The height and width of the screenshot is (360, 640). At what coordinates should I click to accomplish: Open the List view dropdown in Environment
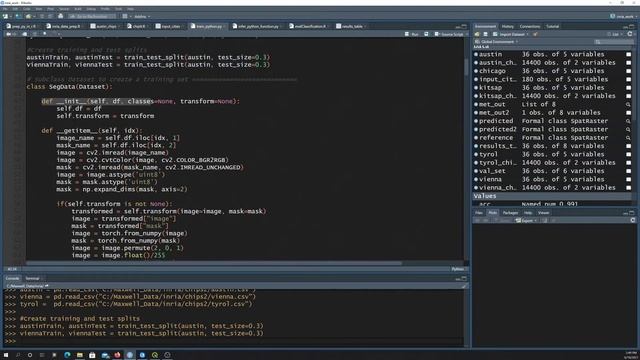tap(614, 34)
